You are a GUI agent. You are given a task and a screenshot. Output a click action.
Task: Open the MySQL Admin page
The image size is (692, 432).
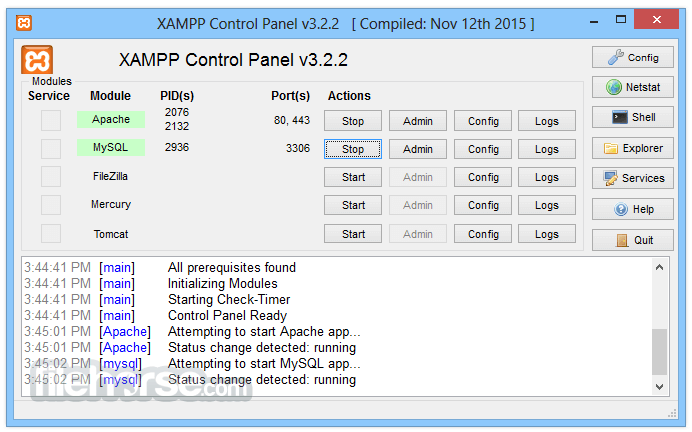(x=417, y=149)
